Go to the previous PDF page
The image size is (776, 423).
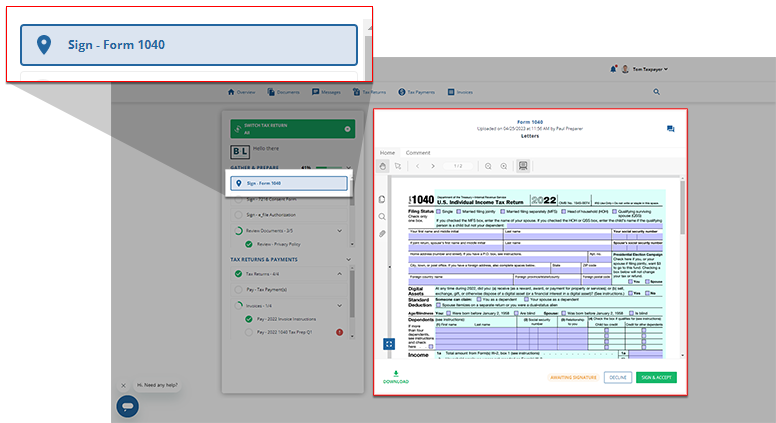pos(418,166)
